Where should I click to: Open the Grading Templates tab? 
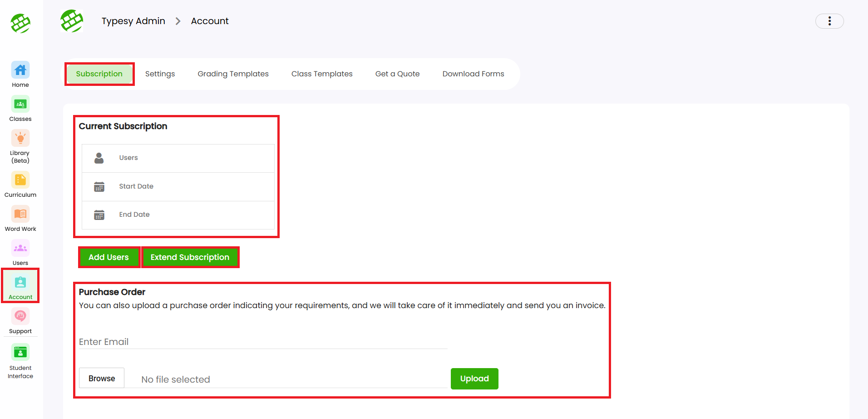point(233,74)
